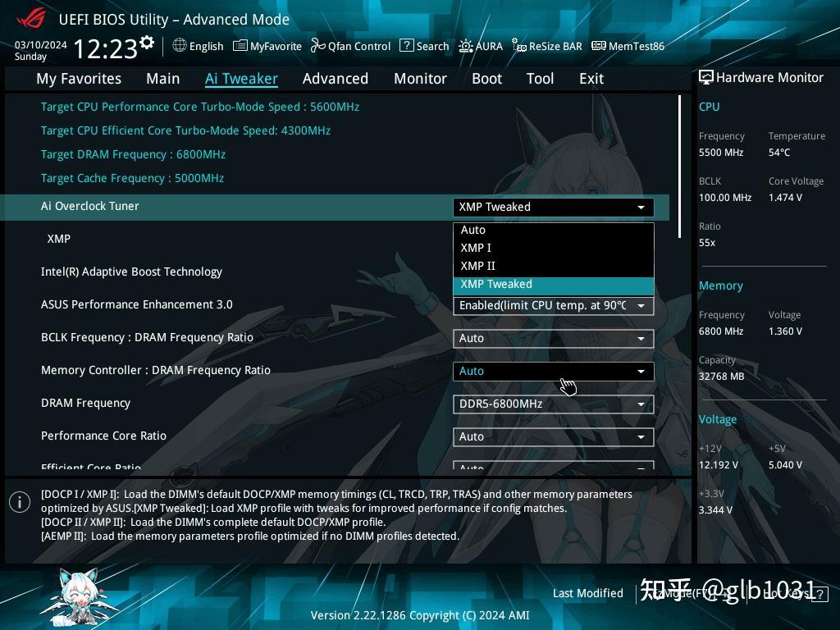Click Last Modified
Image resolution: width=840 pixels, height=630 pixels.
(x=587, y=593)
